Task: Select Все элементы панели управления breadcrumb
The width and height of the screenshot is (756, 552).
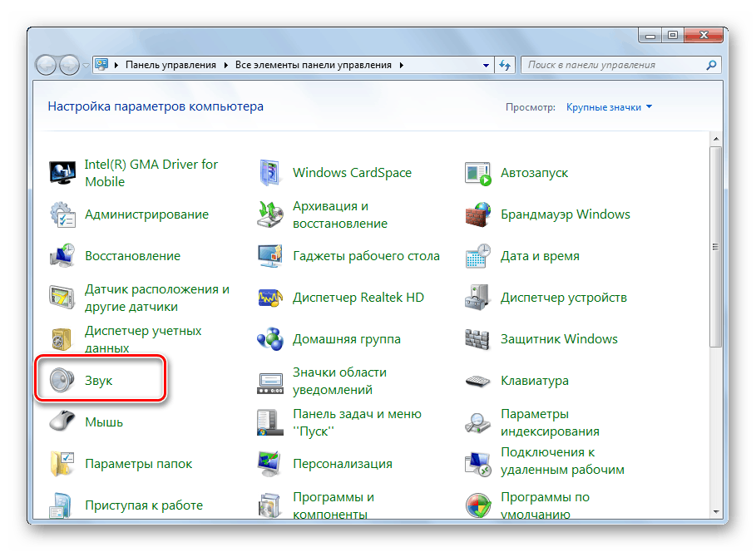Action: (314, 65)
